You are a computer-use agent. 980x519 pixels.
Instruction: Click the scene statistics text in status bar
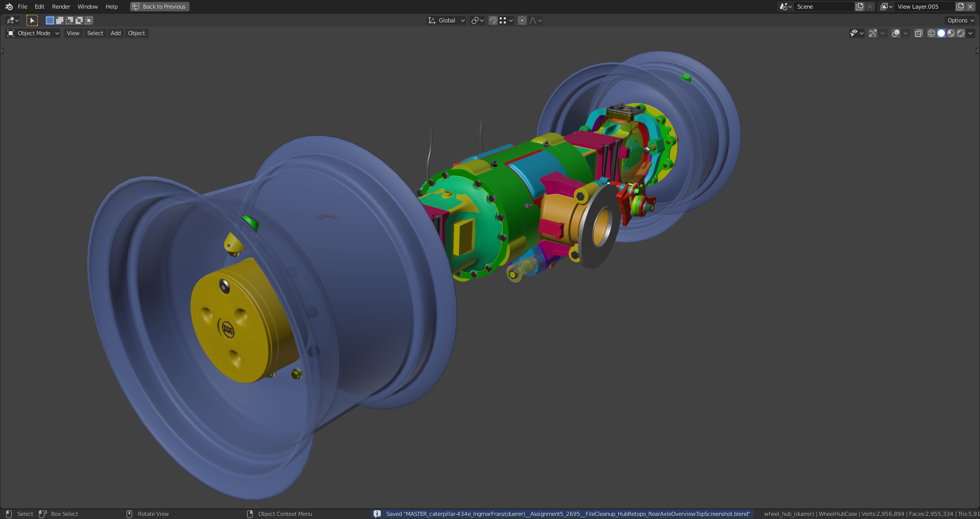coord(871,514)
